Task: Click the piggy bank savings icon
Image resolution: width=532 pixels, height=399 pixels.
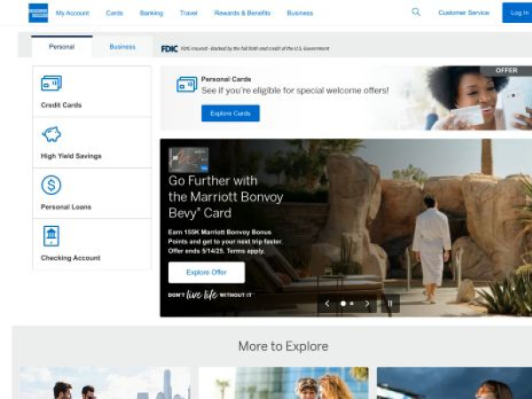Action: point(51,134)
